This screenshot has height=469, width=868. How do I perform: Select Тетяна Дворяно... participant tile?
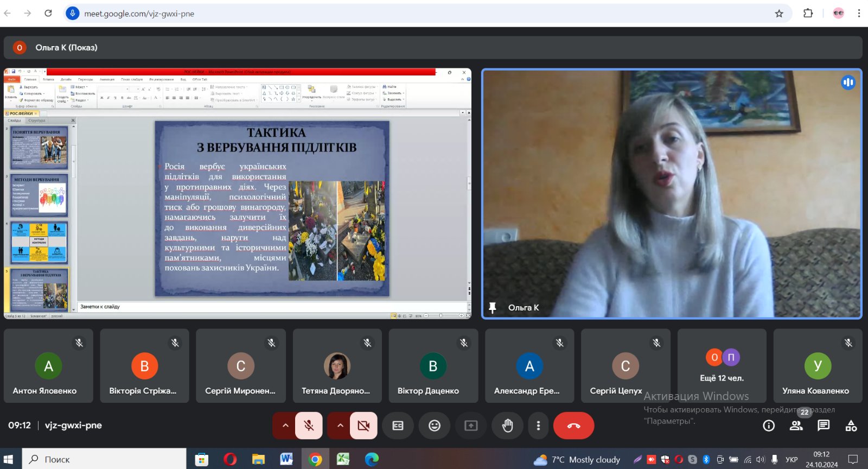[x=337, y=366]
